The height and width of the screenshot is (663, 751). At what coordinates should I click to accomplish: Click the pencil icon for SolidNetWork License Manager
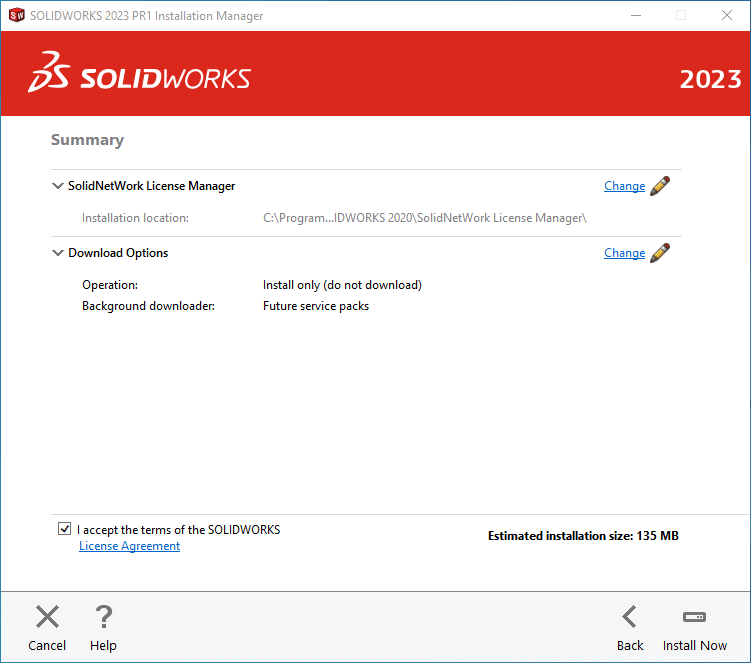coord(660,186)
